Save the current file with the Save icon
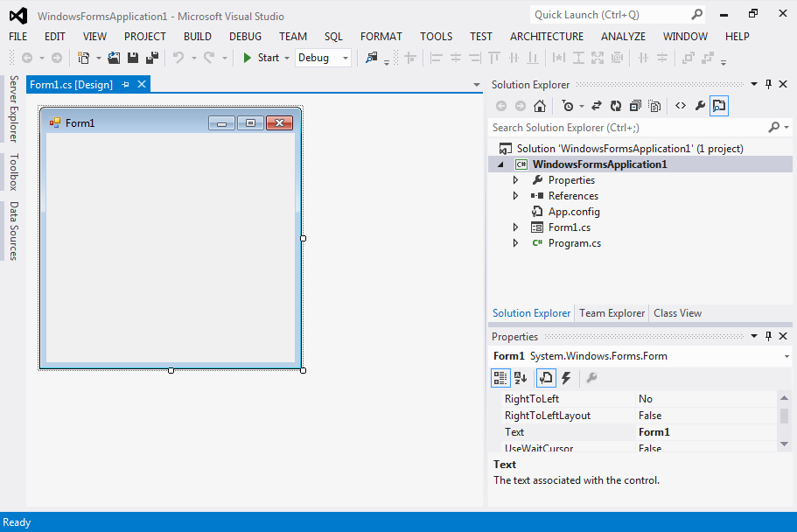This screenshot has height=532, width=797. tap(133, 58)
